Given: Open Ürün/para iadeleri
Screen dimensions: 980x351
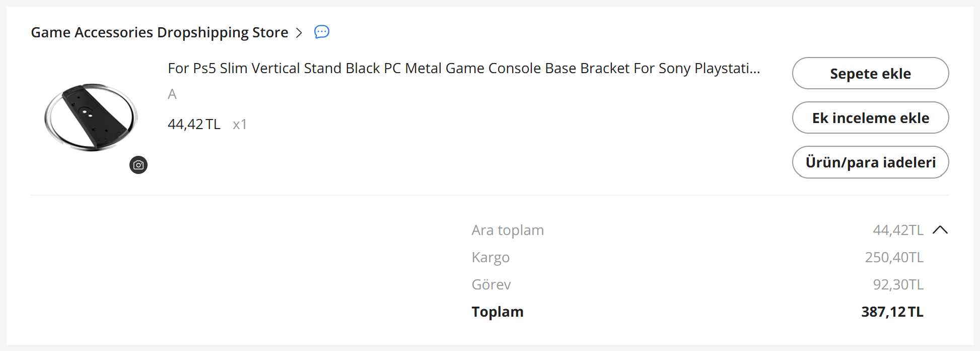Looking at the screenshot, I should pos(870,162).
